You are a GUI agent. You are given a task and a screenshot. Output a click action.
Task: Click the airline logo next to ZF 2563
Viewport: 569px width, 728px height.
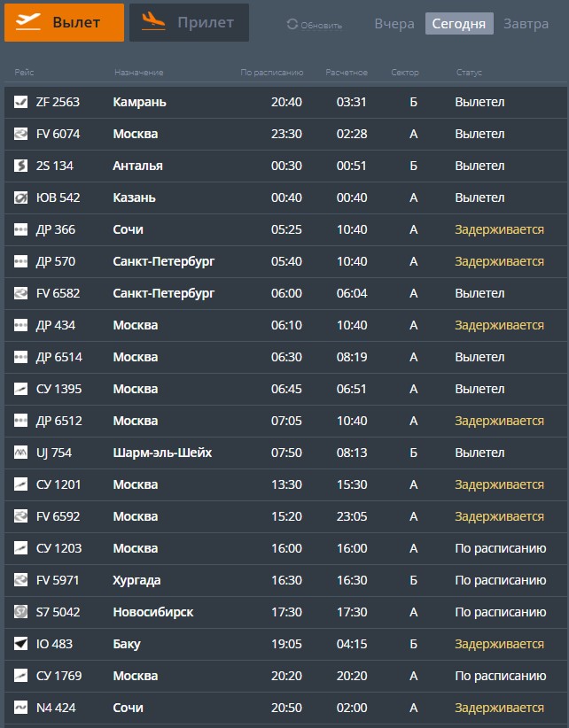pyautogui.click(x=20, y=102)
